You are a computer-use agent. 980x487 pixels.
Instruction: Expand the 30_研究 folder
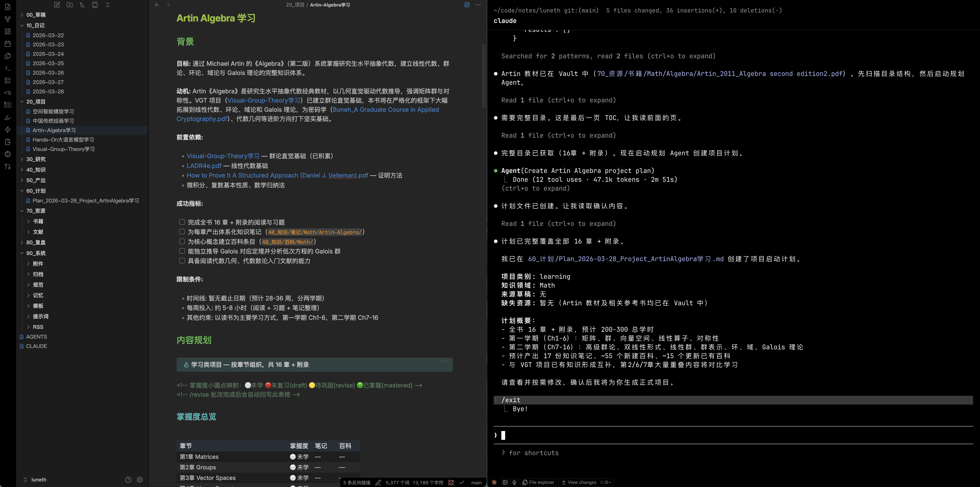[22, 159]
